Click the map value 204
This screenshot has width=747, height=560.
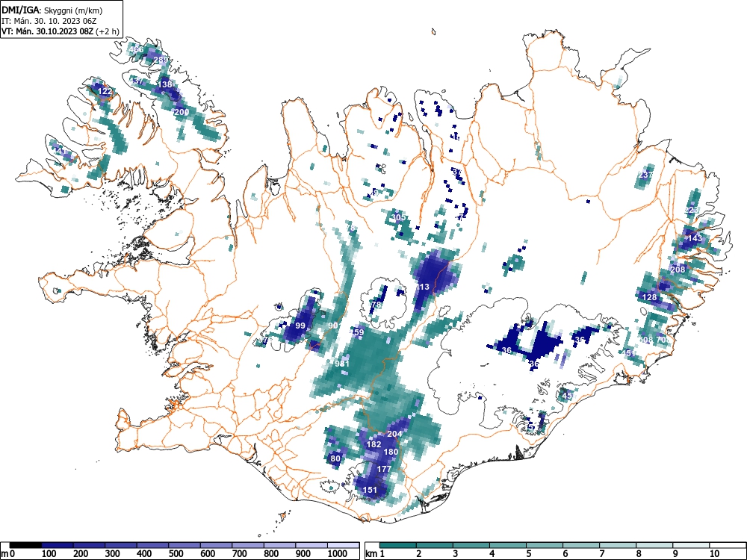pyautogui.click(x=394, y=434)
